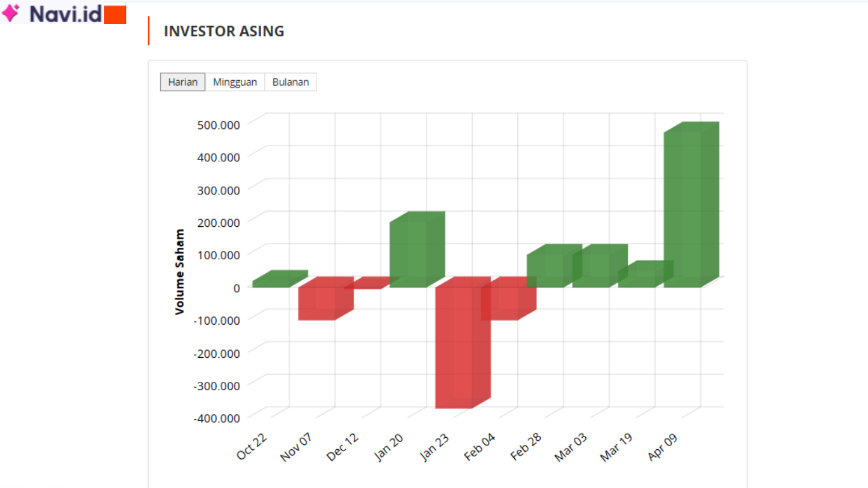
Task: Click the orange square icon beside Navi.id
Action: (114, 14)
